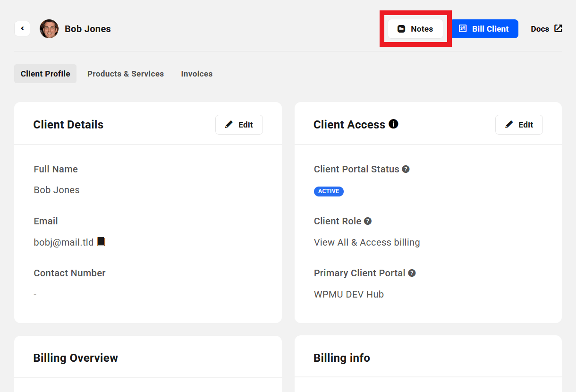
Task: Edit the Client Access section
Action: coord(519,125)
